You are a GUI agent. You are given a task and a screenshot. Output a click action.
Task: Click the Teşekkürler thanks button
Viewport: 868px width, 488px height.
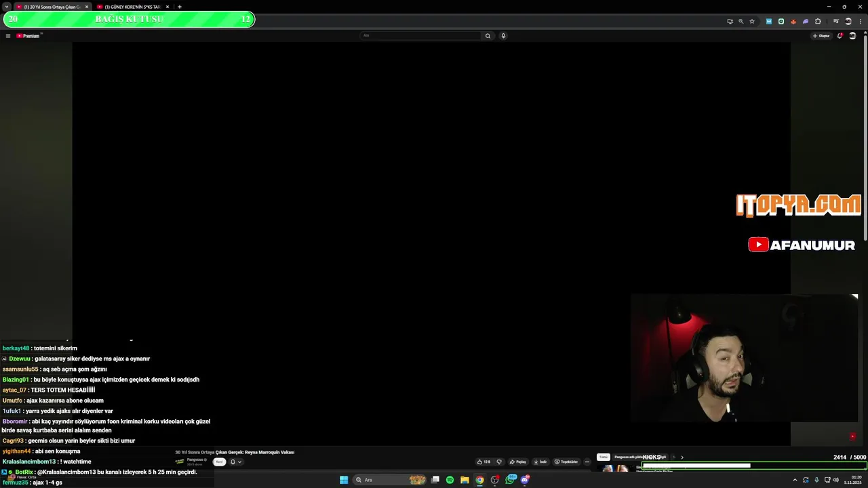click(566, 462)
